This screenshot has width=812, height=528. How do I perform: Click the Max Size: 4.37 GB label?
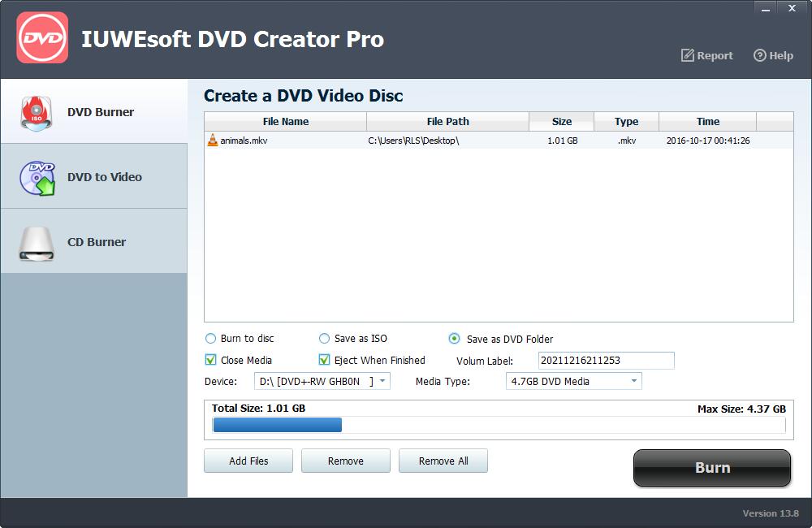[741, 409]
